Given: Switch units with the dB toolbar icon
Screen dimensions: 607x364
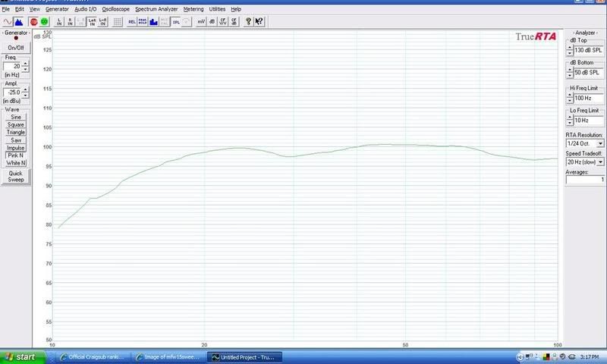Looking at the screenshot, I should click(x=212, y=22).
